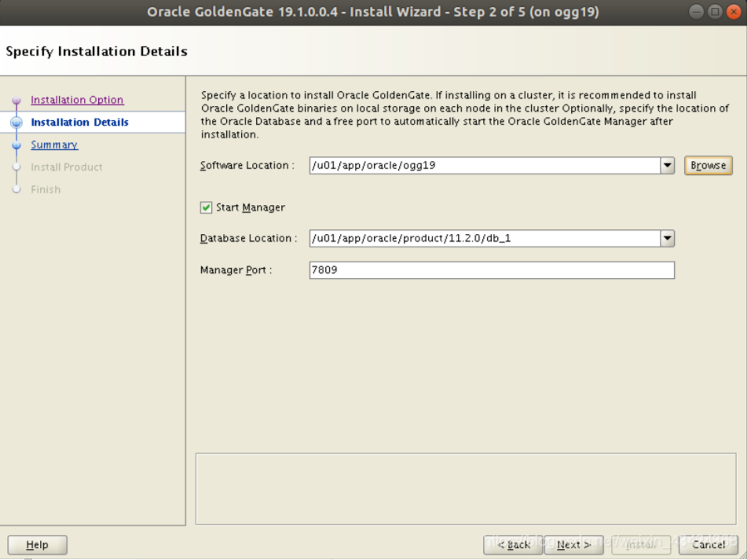Viewport: 747px width, 560px height.
Task: Expand the Database Location dropdown arrow
Action: click(x=668, y=239)
